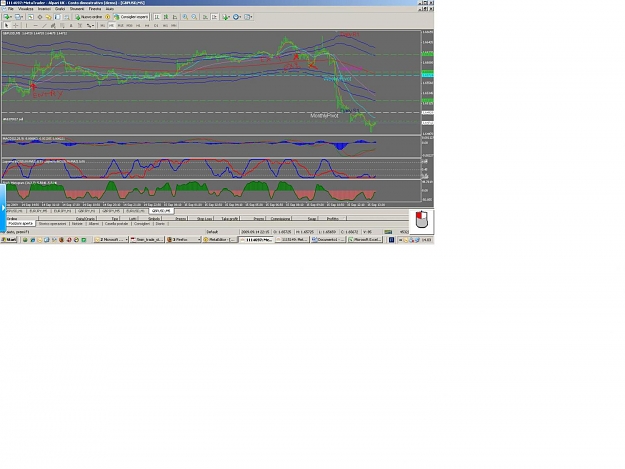The width and height of the screenshot is (625, 469).
Task: Switch timeframe to H4
Action: click(147, 26)
